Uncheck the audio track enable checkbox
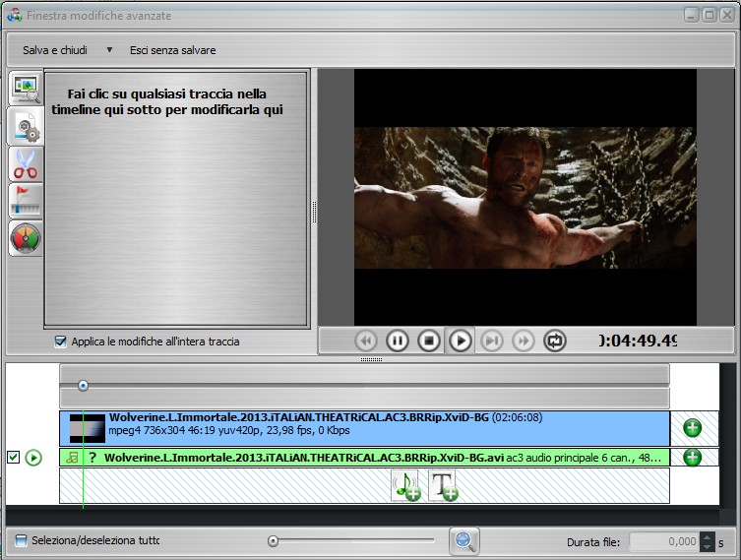Image resolution: width=741 pixels, height=560 pixels. (x=13, y=458)
